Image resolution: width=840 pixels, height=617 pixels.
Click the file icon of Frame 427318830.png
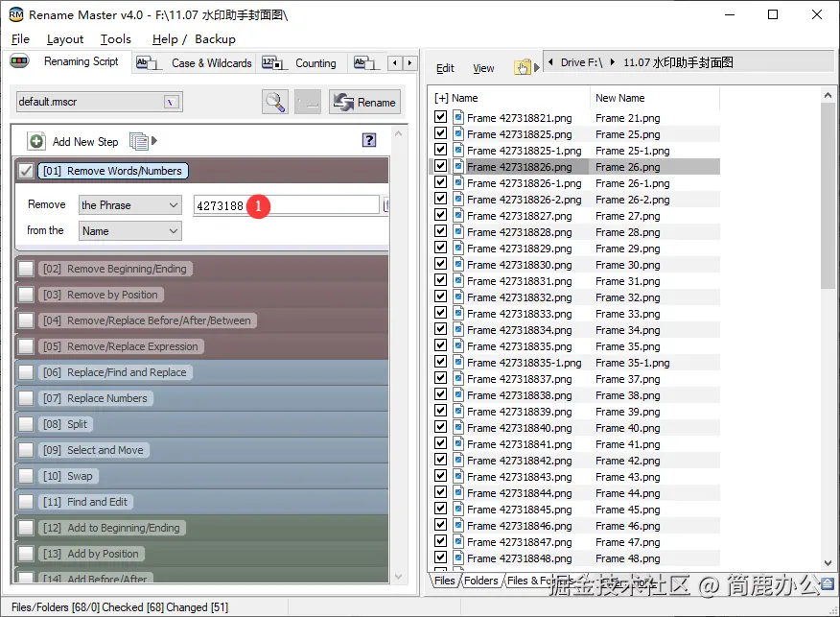point(458,264)
